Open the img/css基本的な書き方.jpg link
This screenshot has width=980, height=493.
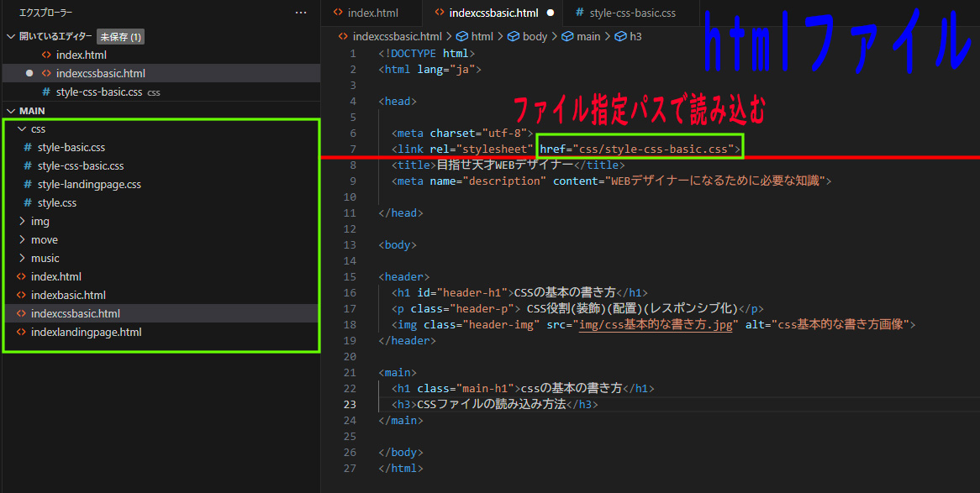pos(656,324)
